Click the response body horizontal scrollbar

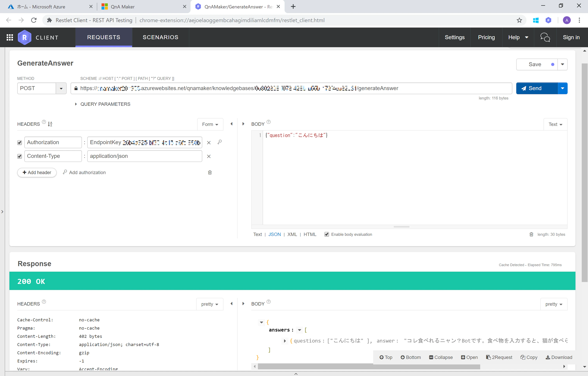coord(369,367)
